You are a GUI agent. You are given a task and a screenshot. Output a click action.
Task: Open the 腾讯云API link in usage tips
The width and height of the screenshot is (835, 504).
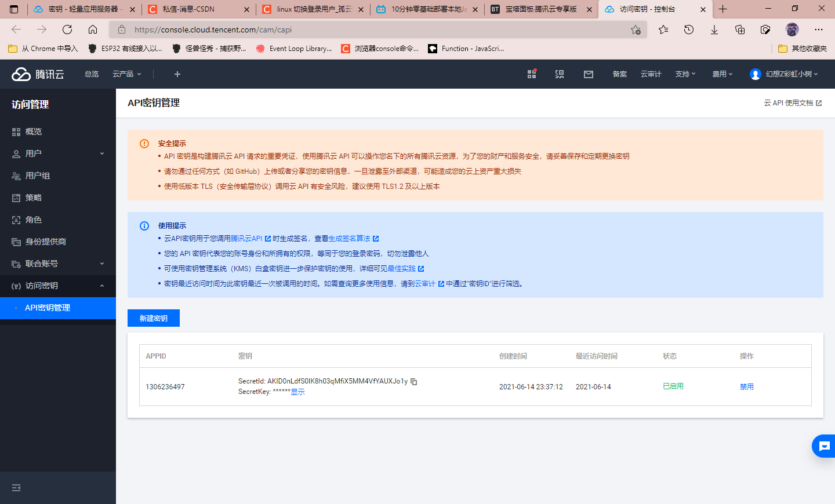point(251,239)
